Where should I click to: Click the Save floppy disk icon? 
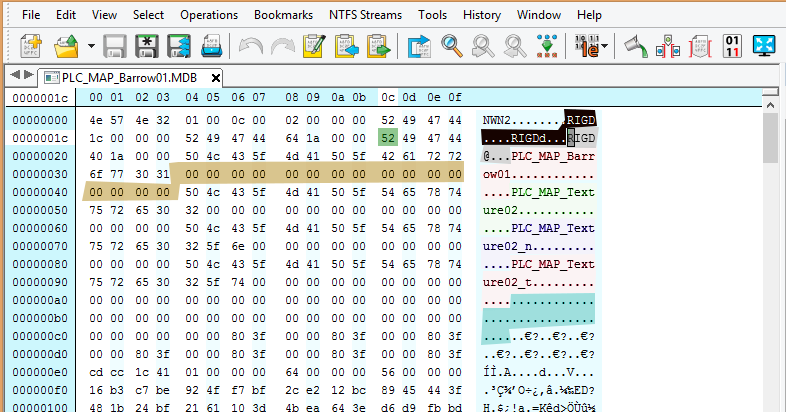(115, 46)
